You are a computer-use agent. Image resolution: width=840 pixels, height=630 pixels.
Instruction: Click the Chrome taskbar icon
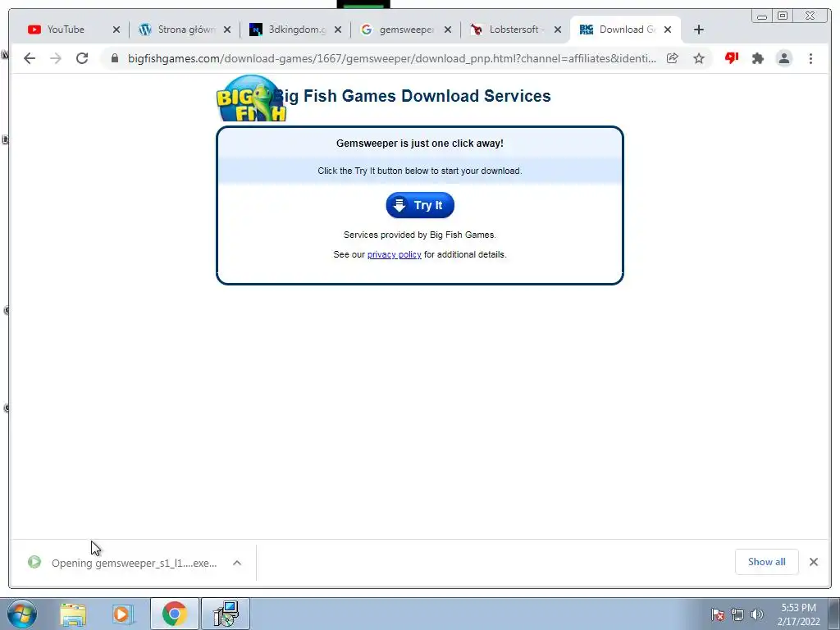click(174, 614)
